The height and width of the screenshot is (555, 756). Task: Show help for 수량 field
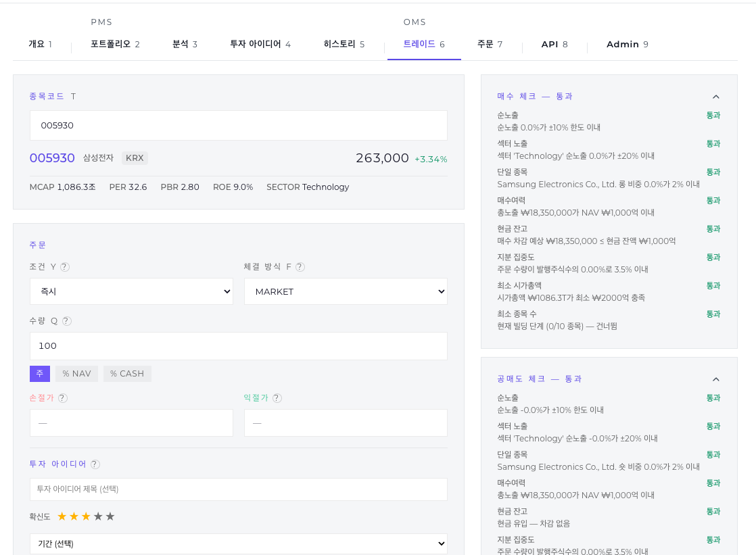(67, 321)
